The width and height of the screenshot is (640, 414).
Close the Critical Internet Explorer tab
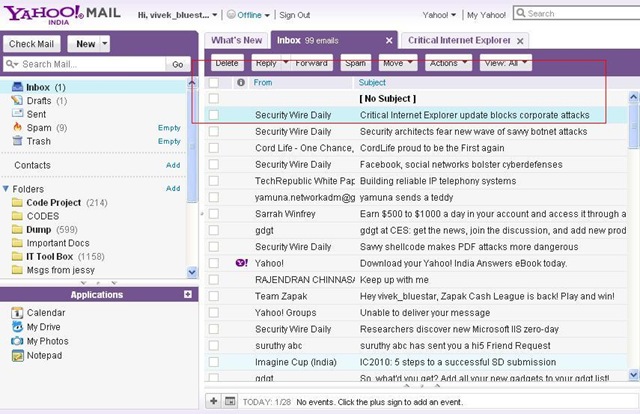(x=520, y=41)
